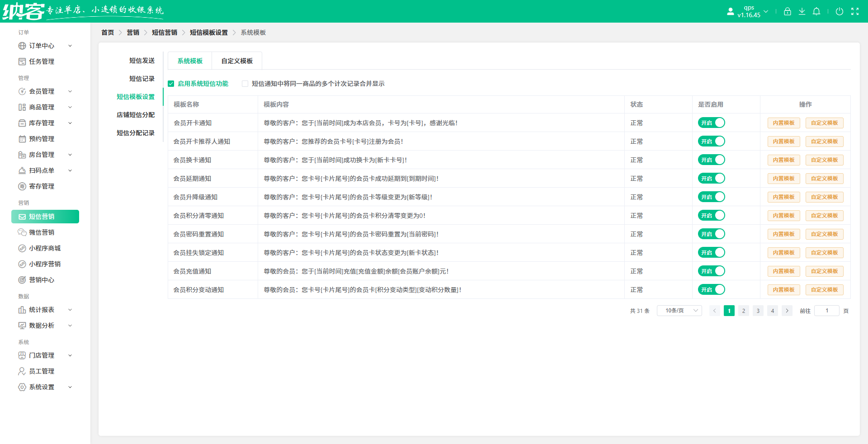Screen dimensions: 868x444
Task: Click the 寄存管理 sidebar icon
Action: [22, 186]
